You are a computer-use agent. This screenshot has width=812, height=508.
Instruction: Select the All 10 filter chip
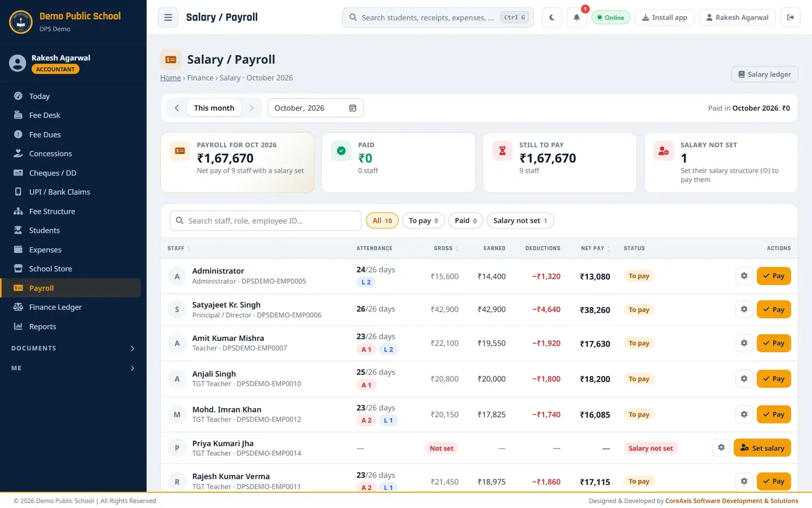coord(382,221)
